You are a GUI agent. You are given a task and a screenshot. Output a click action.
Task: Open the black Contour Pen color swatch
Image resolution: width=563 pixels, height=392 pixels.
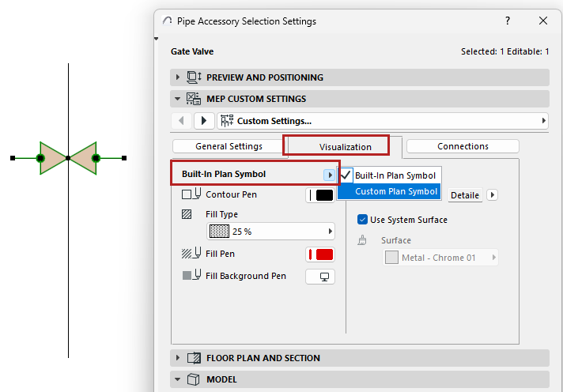pyautogui.click(x=320, y=195)
